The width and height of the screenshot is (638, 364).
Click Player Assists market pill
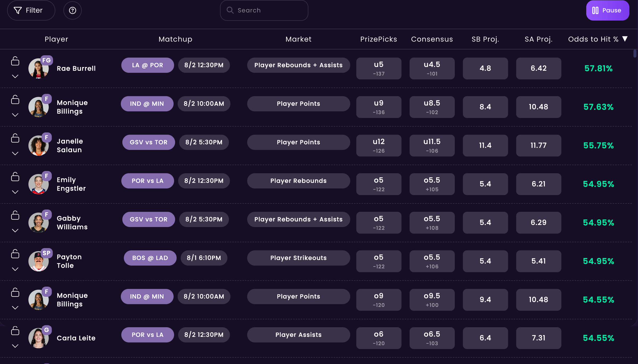coord(299,335)
